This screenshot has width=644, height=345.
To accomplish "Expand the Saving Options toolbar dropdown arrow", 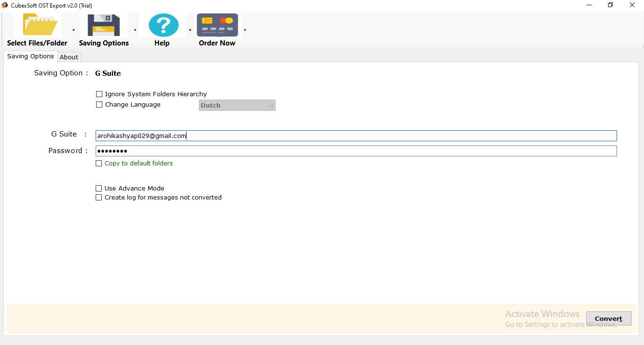I will pos(135,30).
